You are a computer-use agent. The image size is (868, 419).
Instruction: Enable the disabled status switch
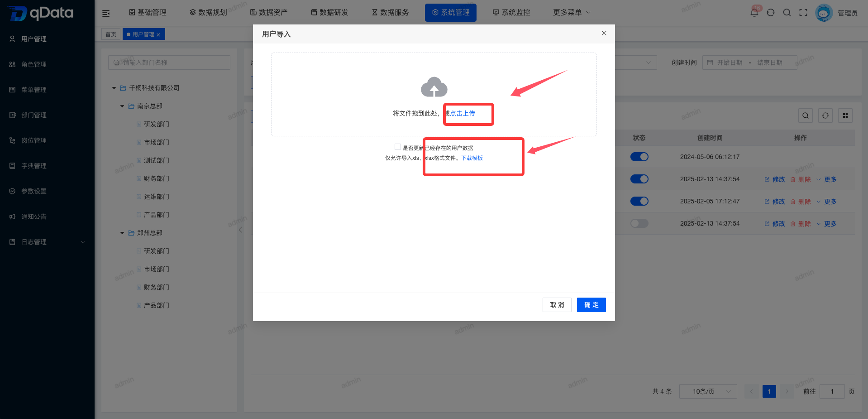(x=639, y=223)
